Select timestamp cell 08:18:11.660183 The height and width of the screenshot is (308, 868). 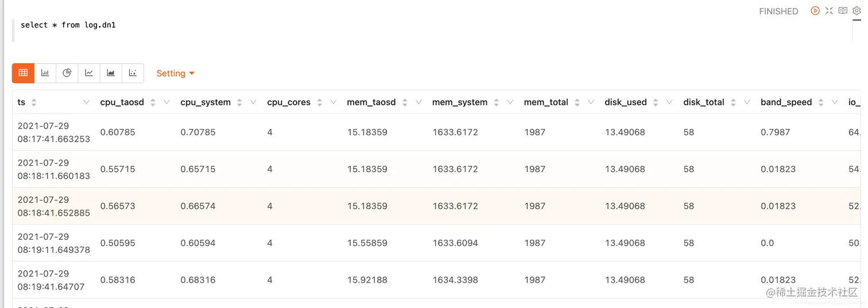coord(54,169)
